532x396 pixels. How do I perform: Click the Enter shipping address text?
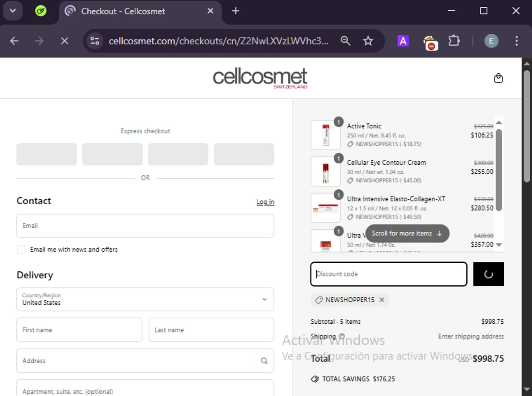click(471, 336)
